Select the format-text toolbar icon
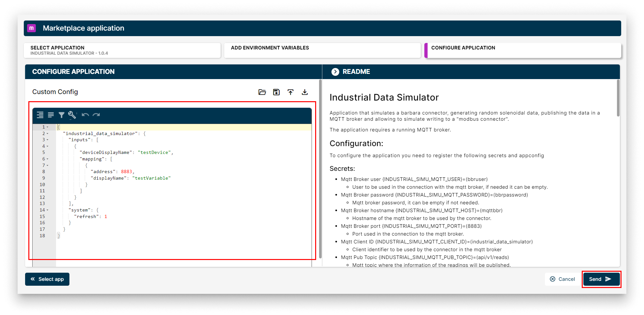 51,115
